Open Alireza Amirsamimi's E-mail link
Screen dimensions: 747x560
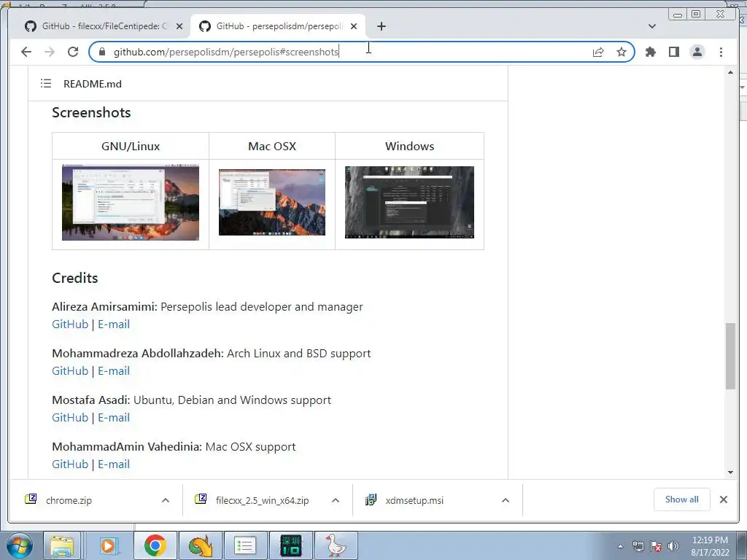pos(114,324)
